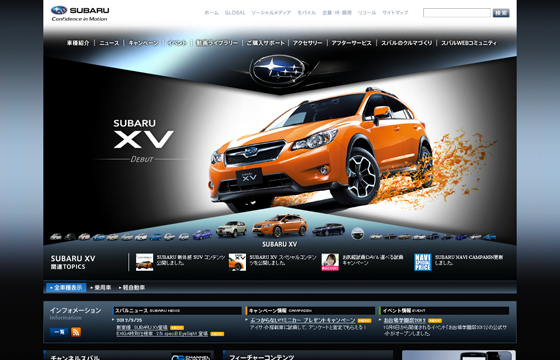The image size is (560, 360).
Task: Select the 全車種表示 tab
Action: pyautogui.click(x=66, y=288)
